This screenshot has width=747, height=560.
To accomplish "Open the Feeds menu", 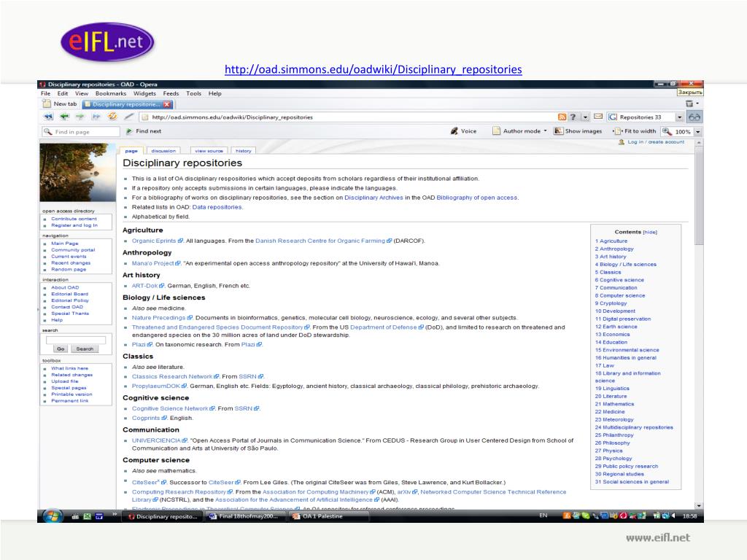I will pyautogui.click(x=171, y=93).
